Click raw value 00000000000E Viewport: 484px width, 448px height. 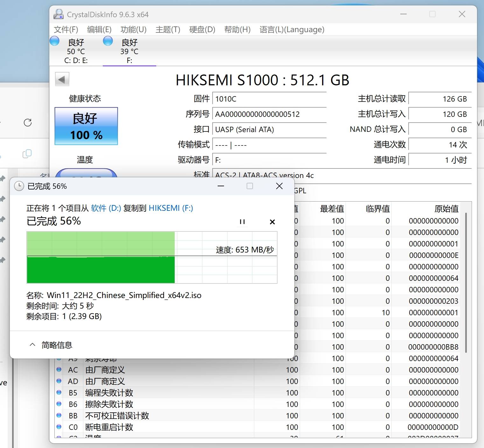coord(433,255)
